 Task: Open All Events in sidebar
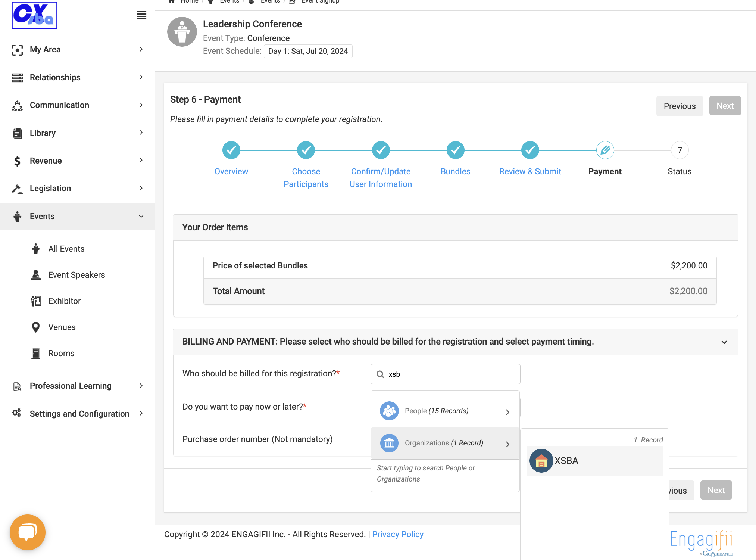pos(66,249)
